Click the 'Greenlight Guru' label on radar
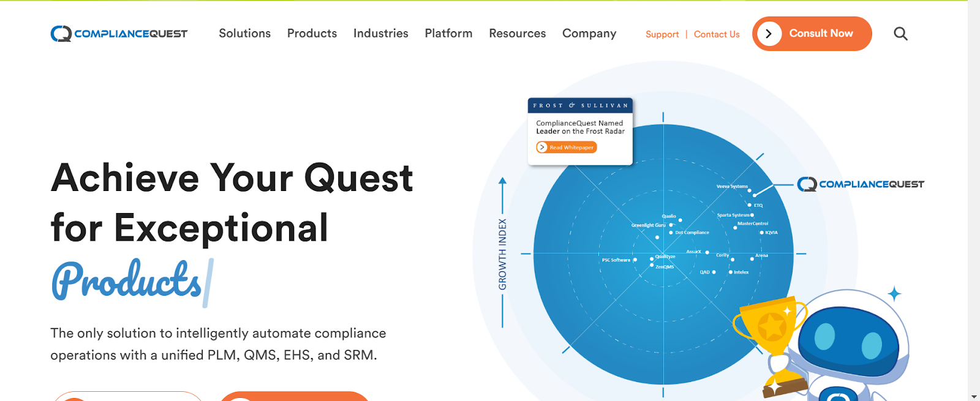The width and height of the screenshot is (980, 401). coord(649,225)
